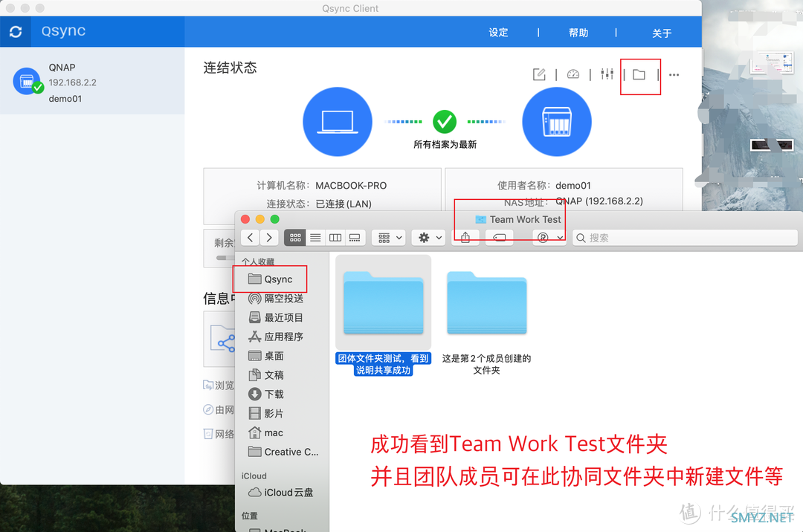Click the edit connection pencil icon

[x=539, y=75]
